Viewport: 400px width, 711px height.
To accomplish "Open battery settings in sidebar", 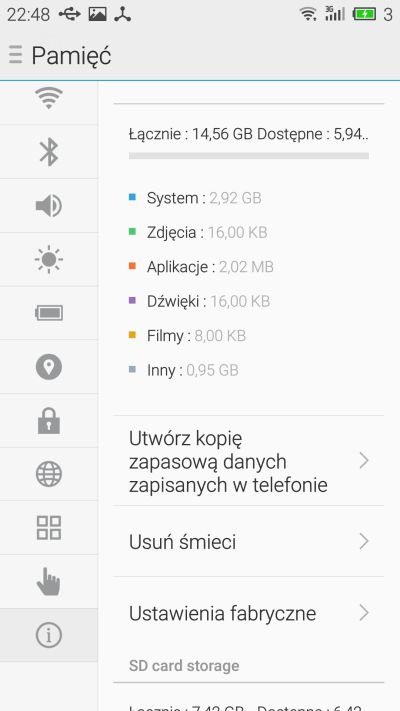I will tap(49, 313).
